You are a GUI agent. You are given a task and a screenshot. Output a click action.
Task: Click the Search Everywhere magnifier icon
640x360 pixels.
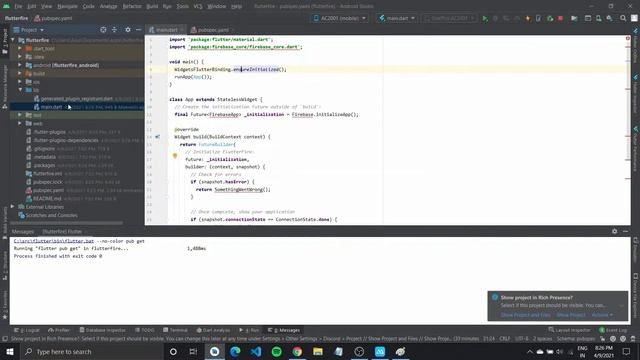pos(623,18)
